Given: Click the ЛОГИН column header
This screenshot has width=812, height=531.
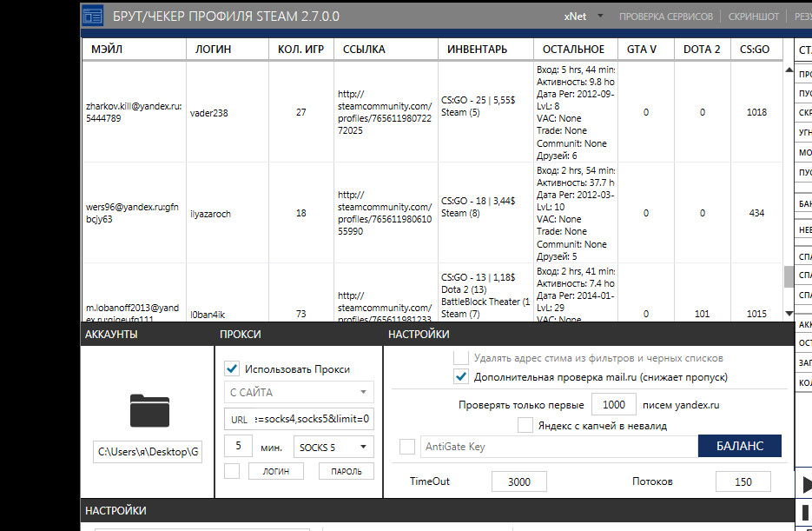Looking at the screenshot, I should pyautogui.click(x=228, y=50).
